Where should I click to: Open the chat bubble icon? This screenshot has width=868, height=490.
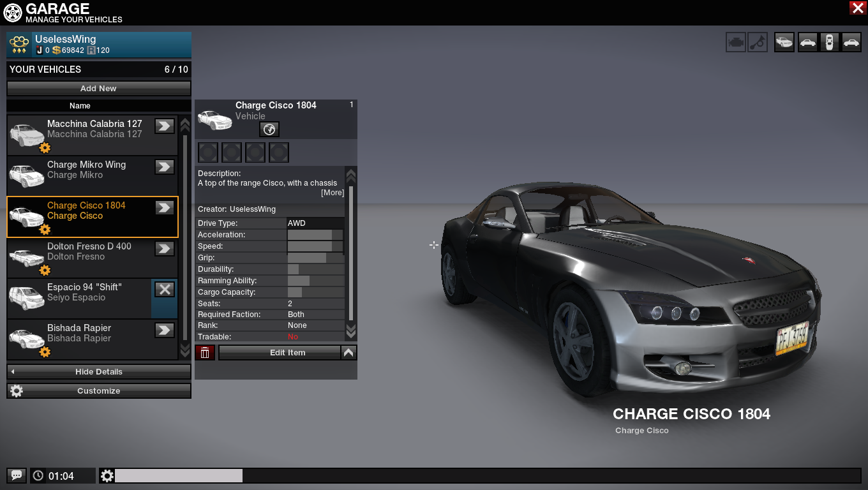click(17, 475)
